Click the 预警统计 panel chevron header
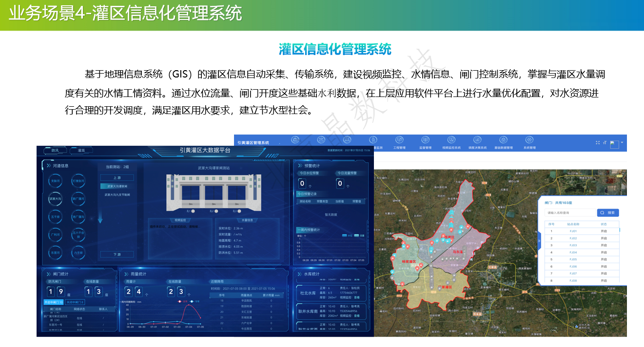The height and width of the screenshot is (347, 644). (308, 166)
